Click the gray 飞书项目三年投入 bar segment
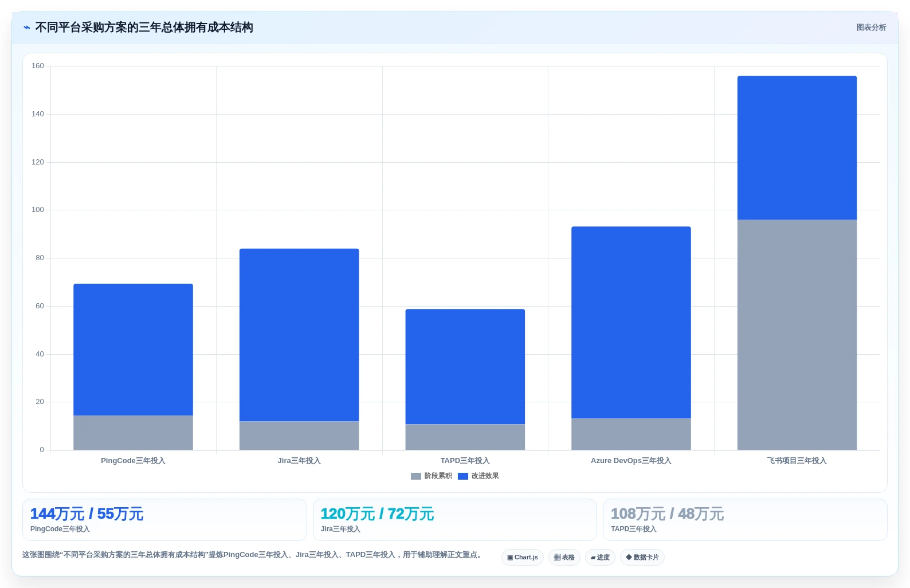This screenshot has width=910, height=588. [x=797, y=335]
